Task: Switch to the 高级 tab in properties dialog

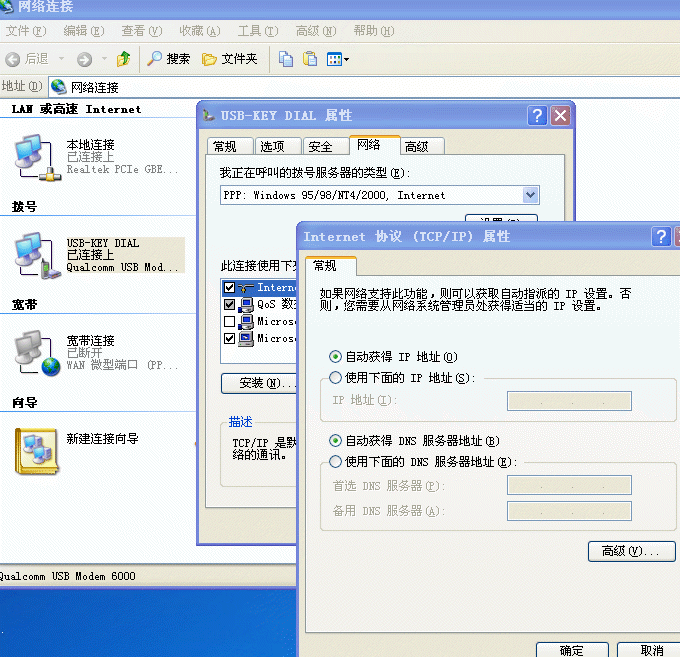Action: [422, 147]
